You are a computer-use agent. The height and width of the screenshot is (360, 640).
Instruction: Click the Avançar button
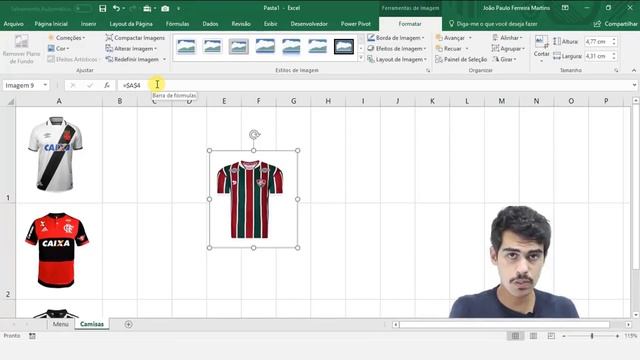(x=451, y=38)
